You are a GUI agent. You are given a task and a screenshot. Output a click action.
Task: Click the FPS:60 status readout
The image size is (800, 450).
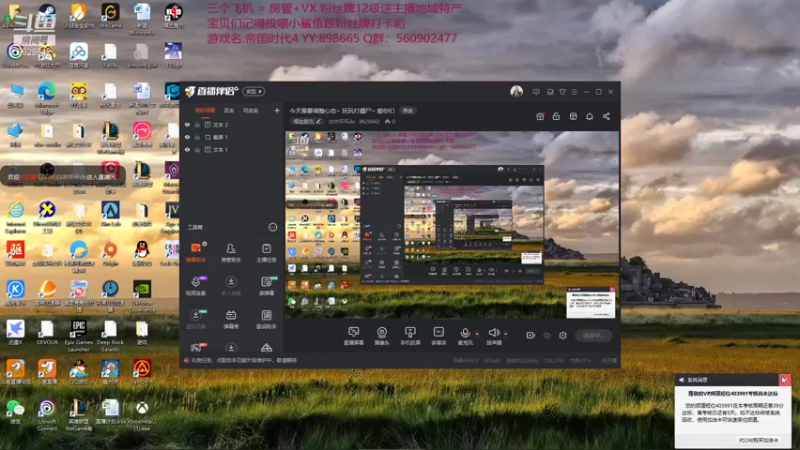492,360
